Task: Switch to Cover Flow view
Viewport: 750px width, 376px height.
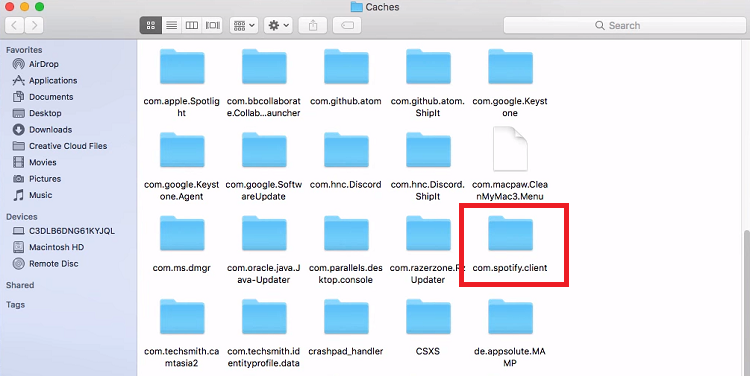Action: (212, 25)
